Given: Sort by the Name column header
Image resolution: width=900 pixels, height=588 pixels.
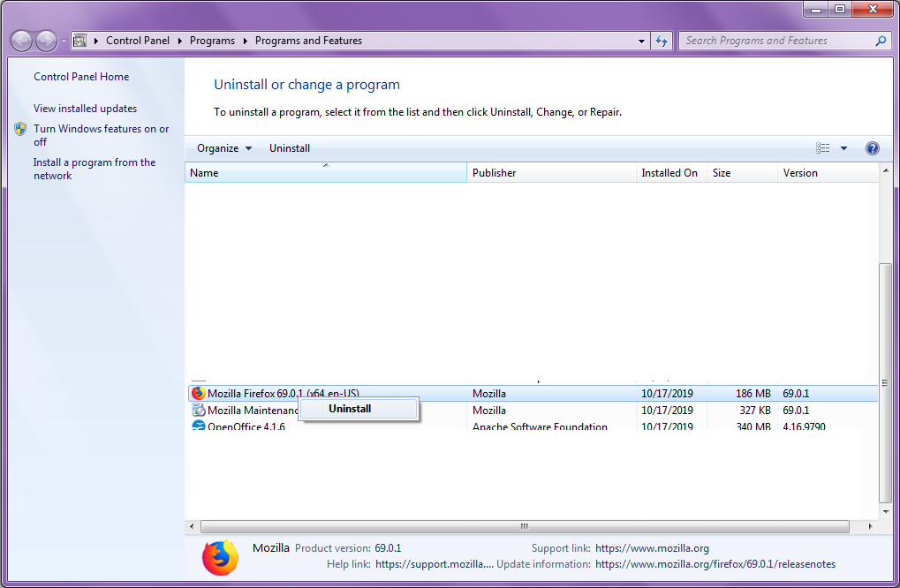Looking at the screenshot, I should (x=326, y=173).
